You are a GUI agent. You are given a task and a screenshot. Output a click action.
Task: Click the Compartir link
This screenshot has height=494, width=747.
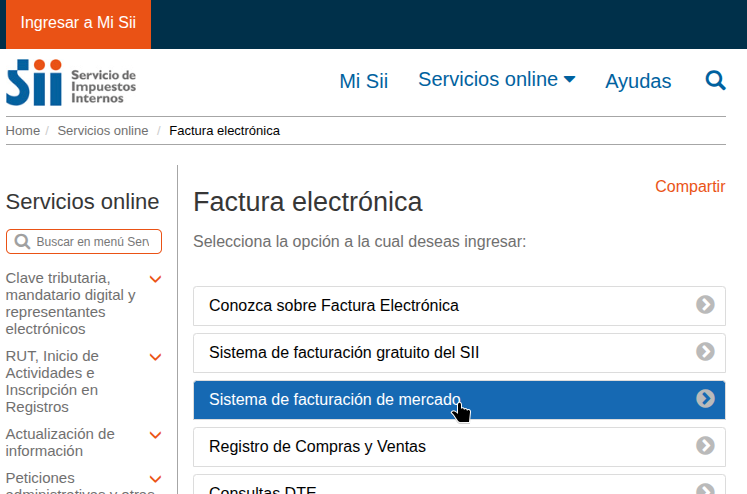point(689,186)
